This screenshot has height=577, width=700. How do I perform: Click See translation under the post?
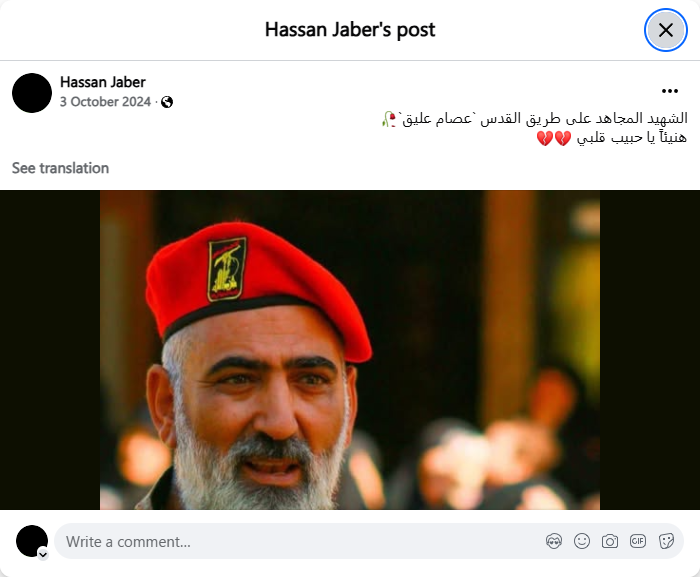60,168
